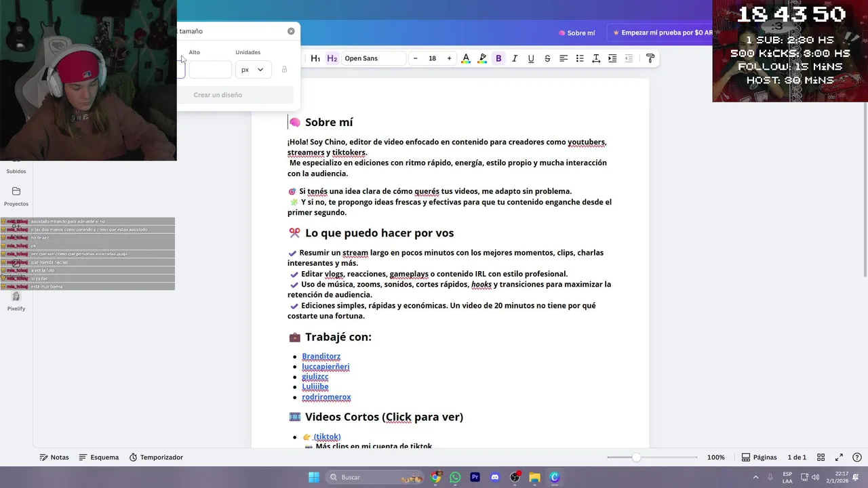Open text alignment options

click(564, 58)
